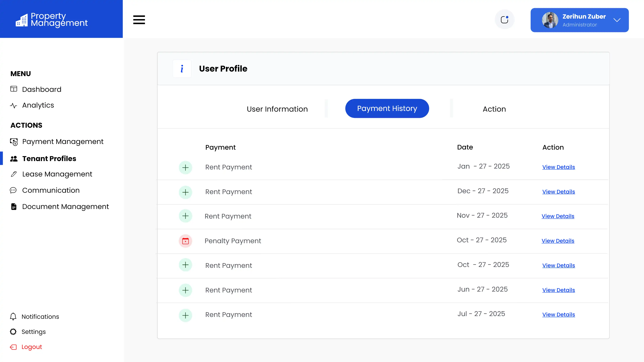The height and width of the screenshot is (362, 644).
Task: Click the Notifications bell item
Action: (x=40, y=317)
